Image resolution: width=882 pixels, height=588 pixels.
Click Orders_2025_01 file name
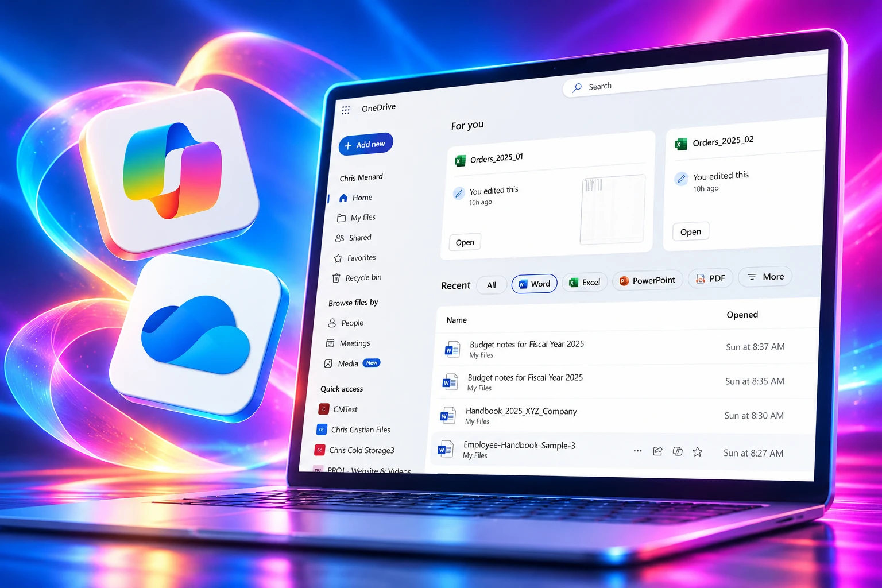497,158
